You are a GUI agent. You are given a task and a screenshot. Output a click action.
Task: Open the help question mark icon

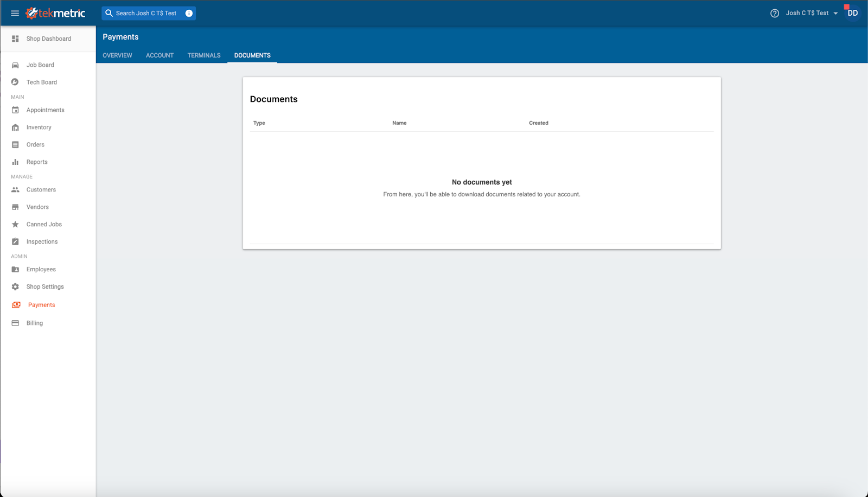775,13
